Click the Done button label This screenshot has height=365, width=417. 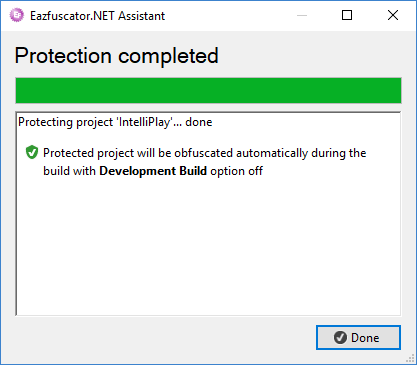click(x=365, y=338)
